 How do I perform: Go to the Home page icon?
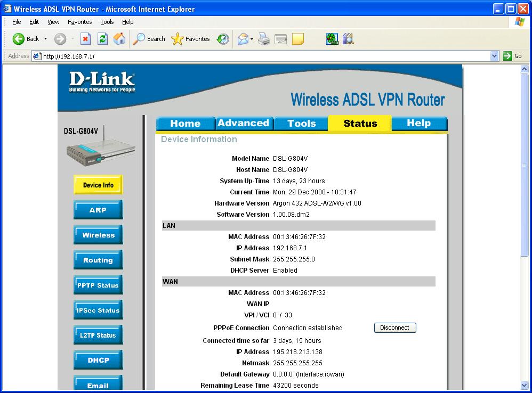coord(119,39)
